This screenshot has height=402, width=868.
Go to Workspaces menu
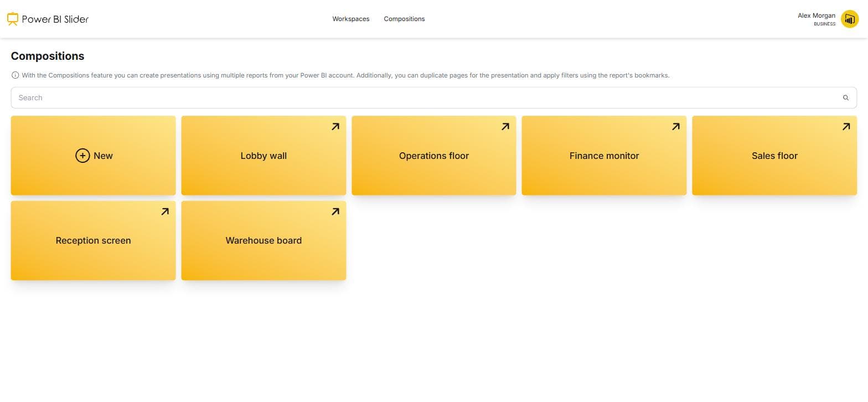[350, 19]
